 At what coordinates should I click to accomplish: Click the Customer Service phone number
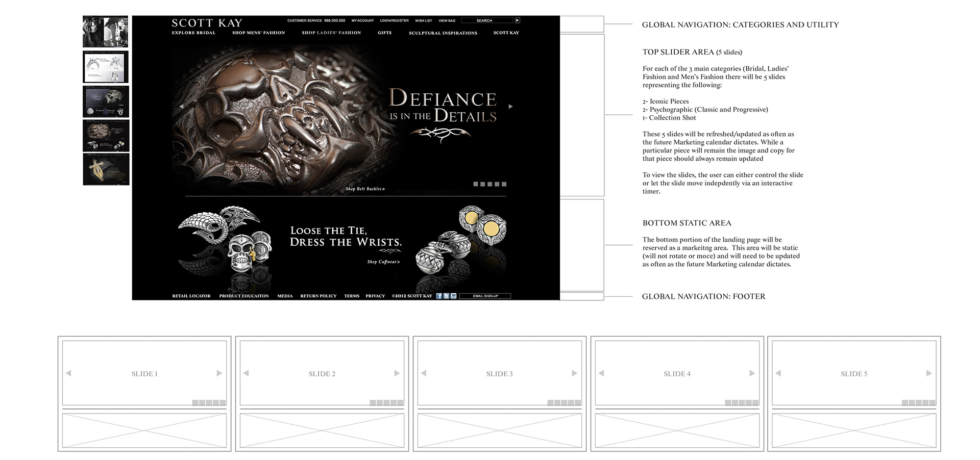[334, 21]
